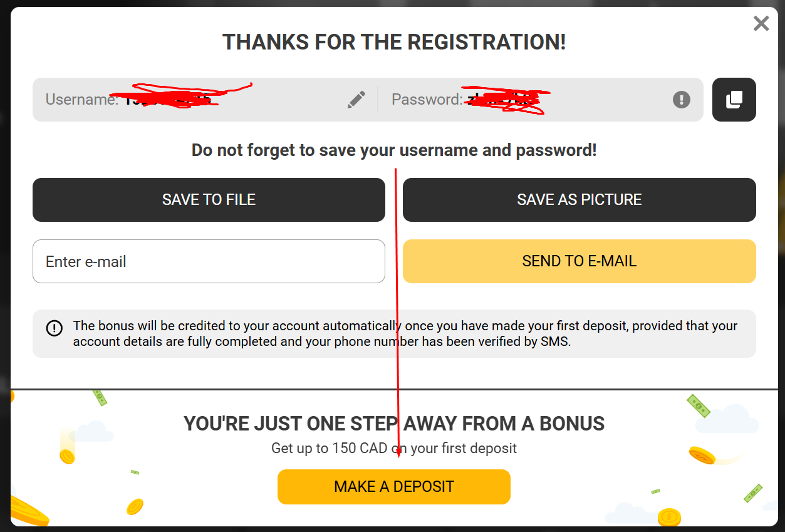Click the Username field label

(x=81, y=99)
